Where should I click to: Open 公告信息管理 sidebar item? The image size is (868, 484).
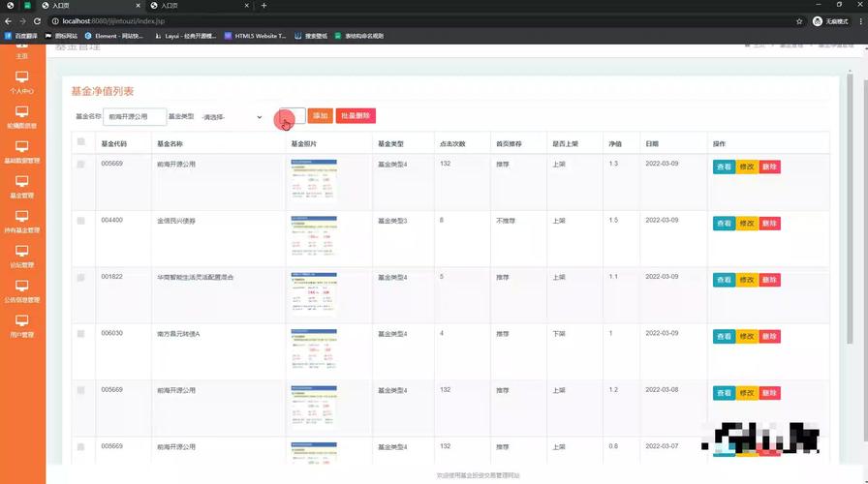pos(21,290)
